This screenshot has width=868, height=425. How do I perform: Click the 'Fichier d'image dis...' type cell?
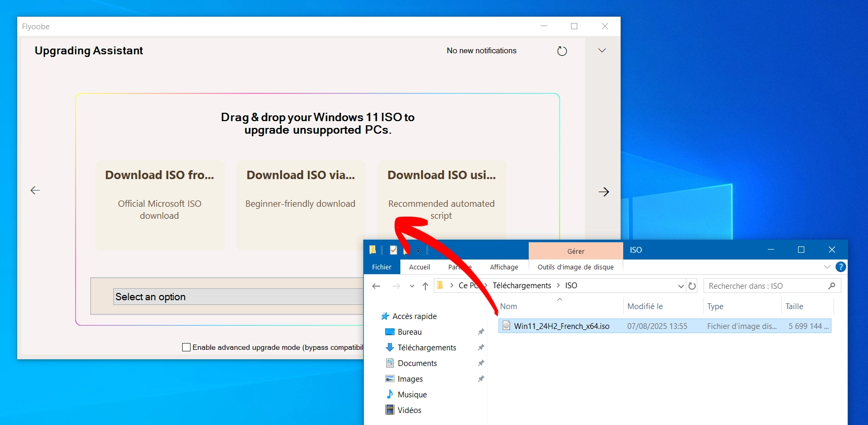(742, 326)
